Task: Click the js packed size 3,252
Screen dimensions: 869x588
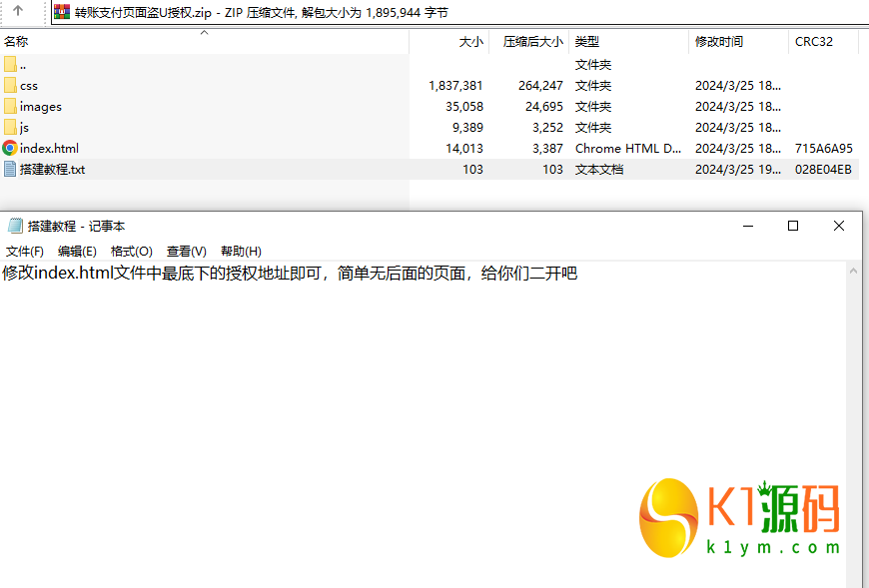Action: pyautogui.click(x=547, y=128)
